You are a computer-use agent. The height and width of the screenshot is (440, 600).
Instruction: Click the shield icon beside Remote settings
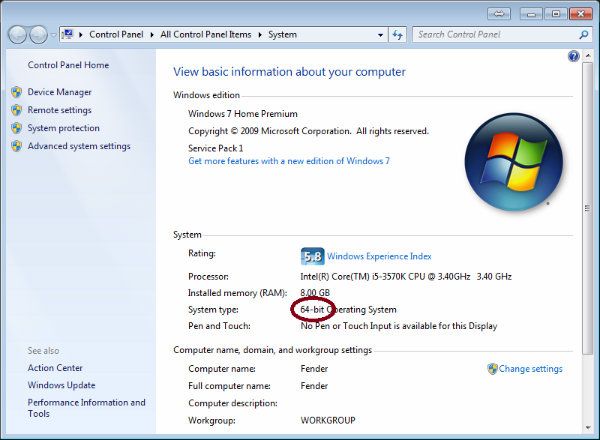(16, 110)
